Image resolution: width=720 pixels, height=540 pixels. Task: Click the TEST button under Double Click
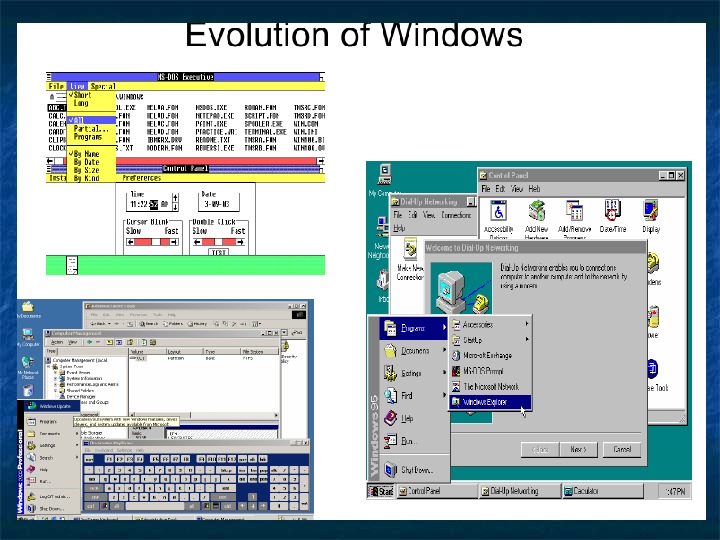click(x=219, y=252)
